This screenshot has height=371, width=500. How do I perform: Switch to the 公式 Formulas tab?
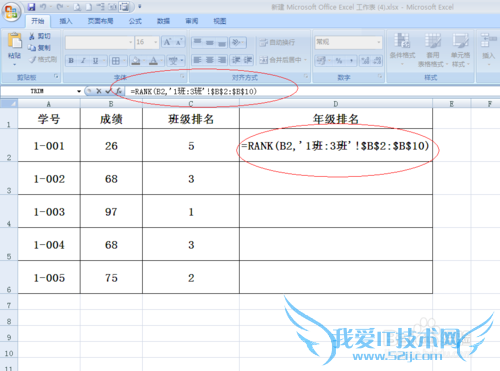135,21
